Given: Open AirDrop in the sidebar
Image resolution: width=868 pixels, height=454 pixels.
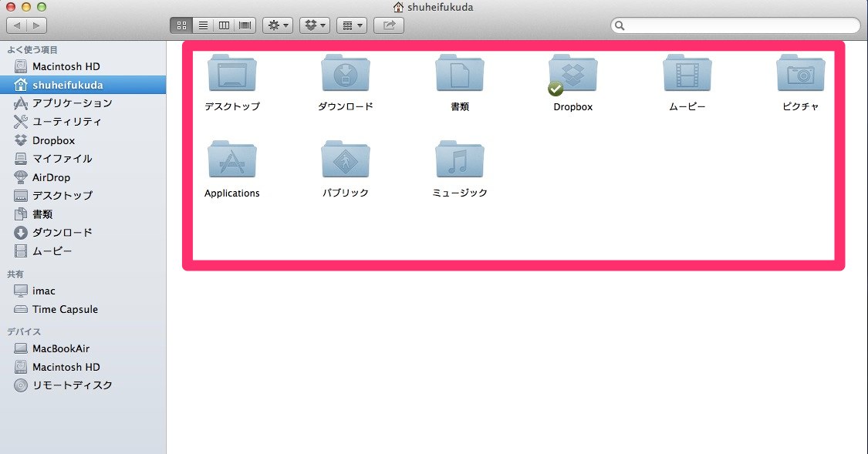Looking at the screenshot, I should pyautogui.click(x=83, y=177).
